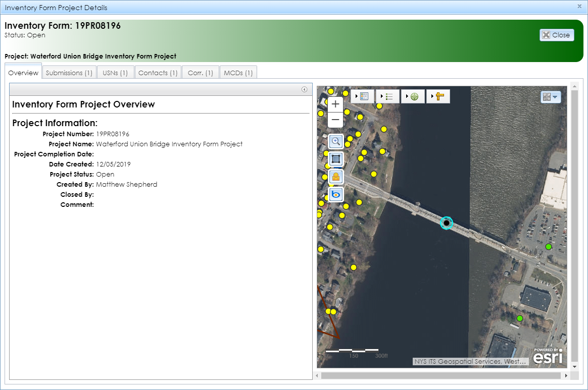Collapse the Inventory Form Project Overview panel

point(305,89)
